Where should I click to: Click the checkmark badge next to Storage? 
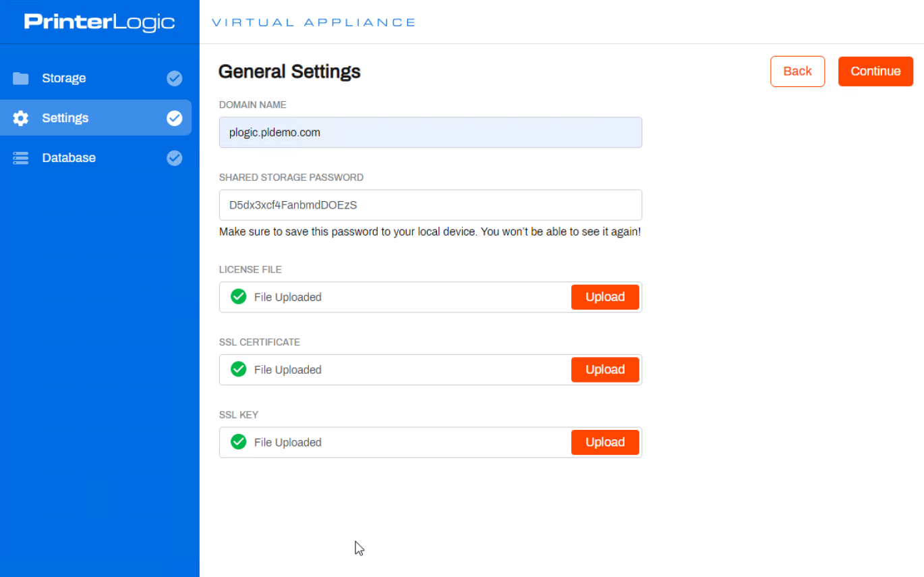(174, 78)
